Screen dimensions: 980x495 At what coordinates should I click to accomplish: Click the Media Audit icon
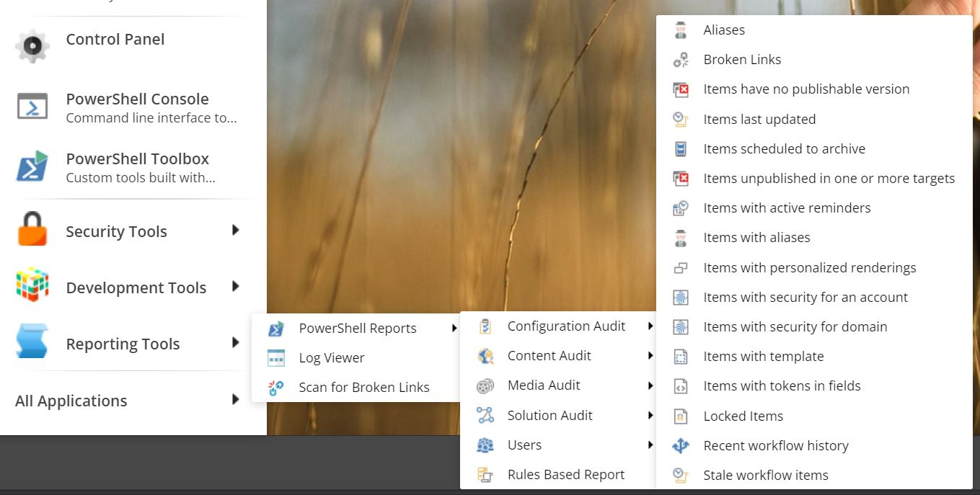click(x=485, y=386)
